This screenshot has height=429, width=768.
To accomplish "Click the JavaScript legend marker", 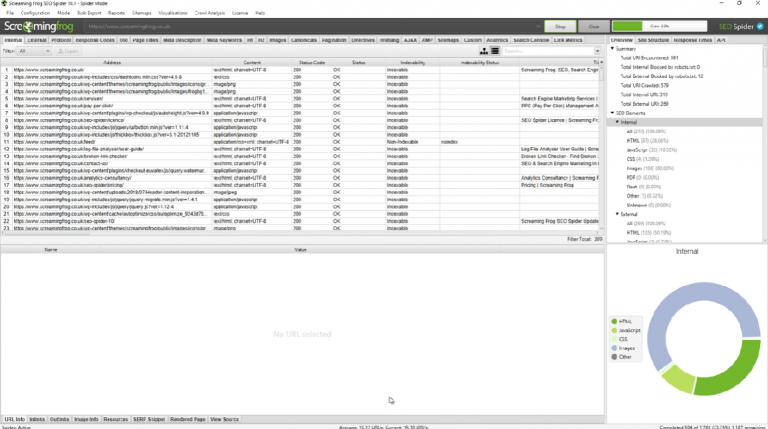I will (x=614, y=330).
